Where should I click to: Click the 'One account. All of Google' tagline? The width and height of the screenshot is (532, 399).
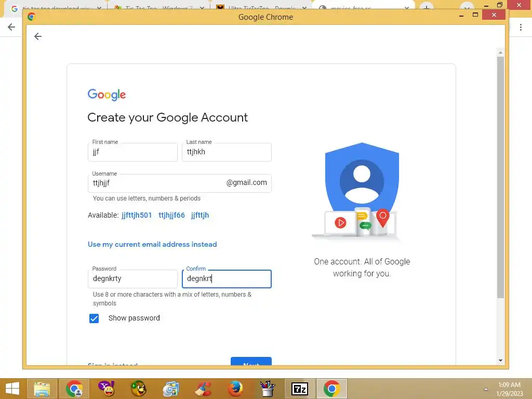(x=362, y=268)
